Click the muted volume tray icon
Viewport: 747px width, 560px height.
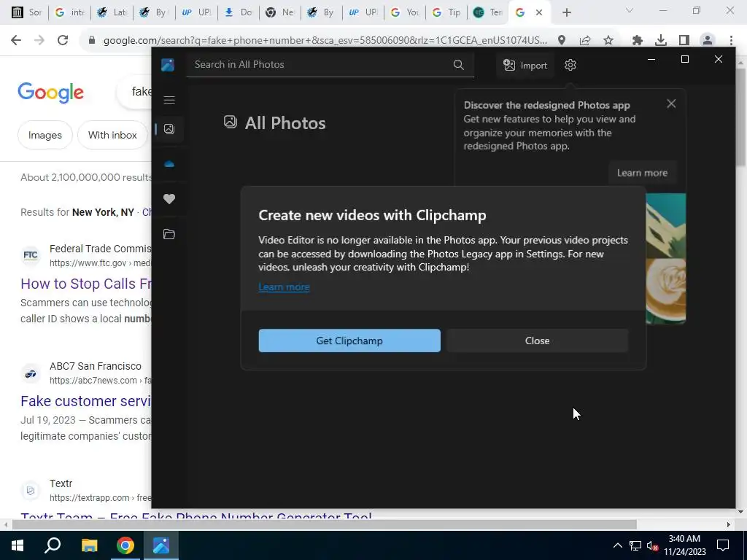pyautogui.click(x=653, y=545)
